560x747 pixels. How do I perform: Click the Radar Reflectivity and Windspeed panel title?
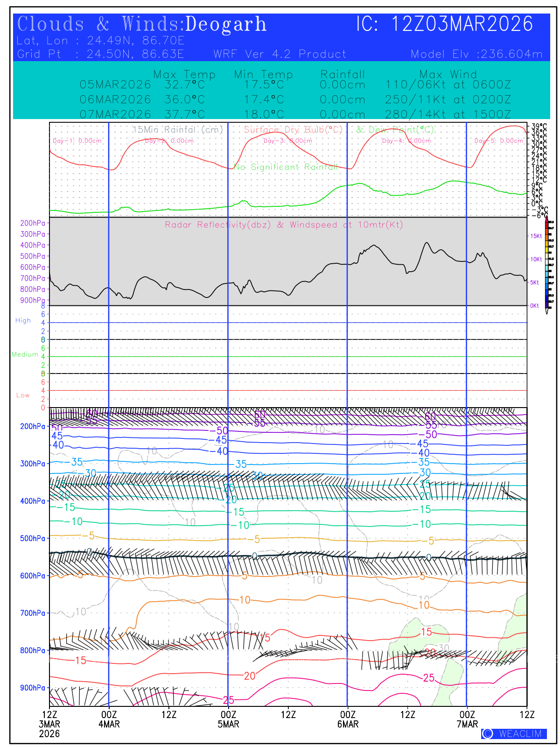[284, 225]
